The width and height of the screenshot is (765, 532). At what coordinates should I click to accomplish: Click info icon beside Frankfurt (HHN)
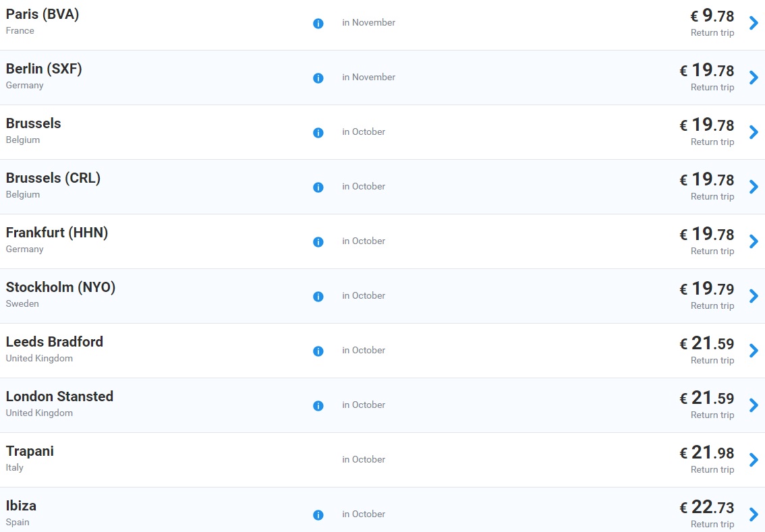coord(318,242)
